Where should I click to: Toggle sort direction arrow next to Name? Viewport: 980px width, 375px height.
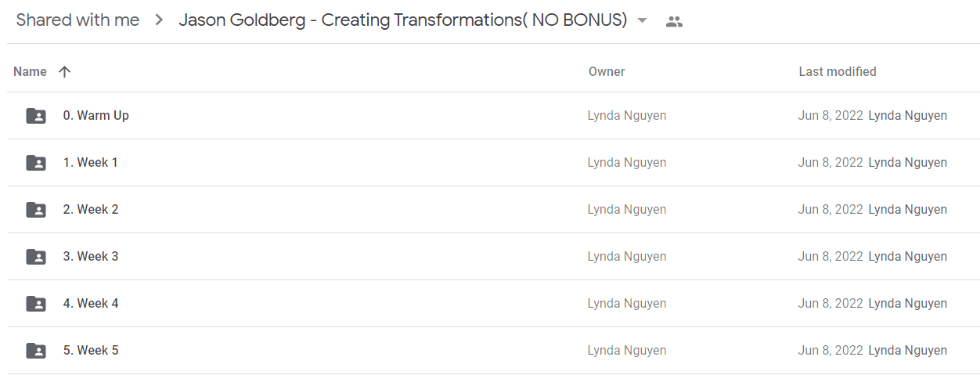click(64, 72)
